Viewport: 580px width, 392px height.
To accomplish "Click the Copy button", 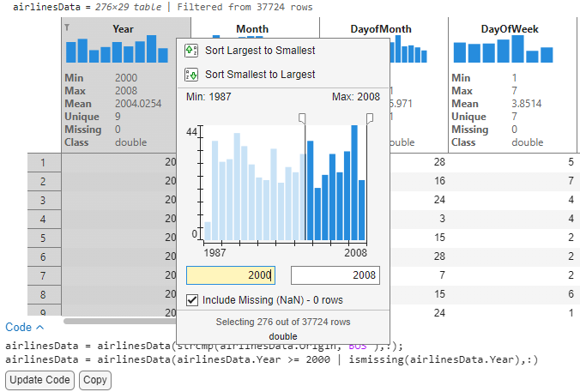I will (x=95, y=380).
